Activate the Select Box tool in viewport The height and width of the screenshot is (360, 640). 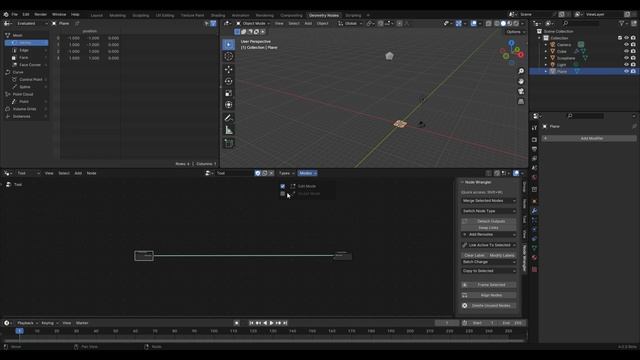(229, 44)
